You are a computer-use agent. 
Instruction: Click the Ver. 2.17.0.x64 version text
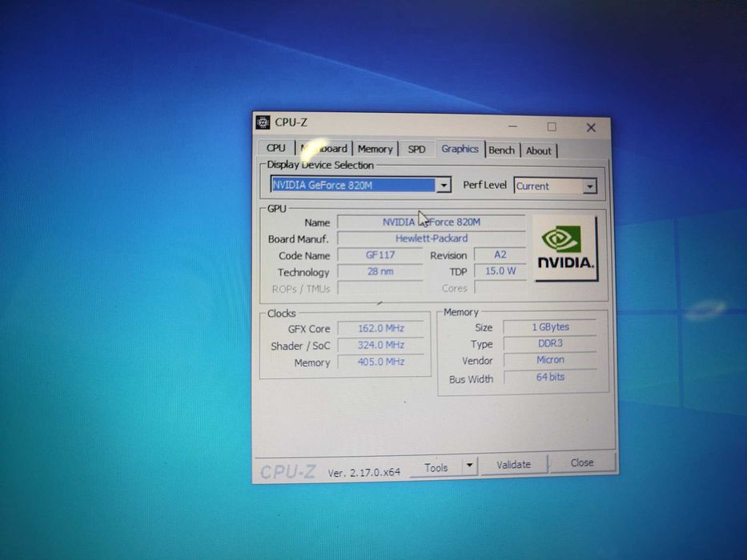(364, 472)
